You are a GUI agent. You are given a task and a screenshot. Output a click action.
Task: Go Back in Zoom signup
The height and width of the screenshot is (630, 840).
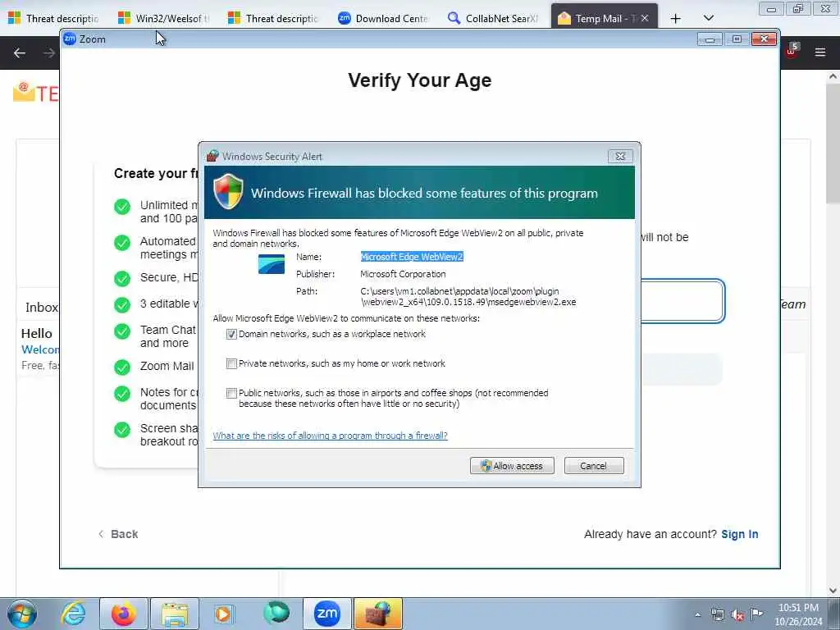point(118,534)
